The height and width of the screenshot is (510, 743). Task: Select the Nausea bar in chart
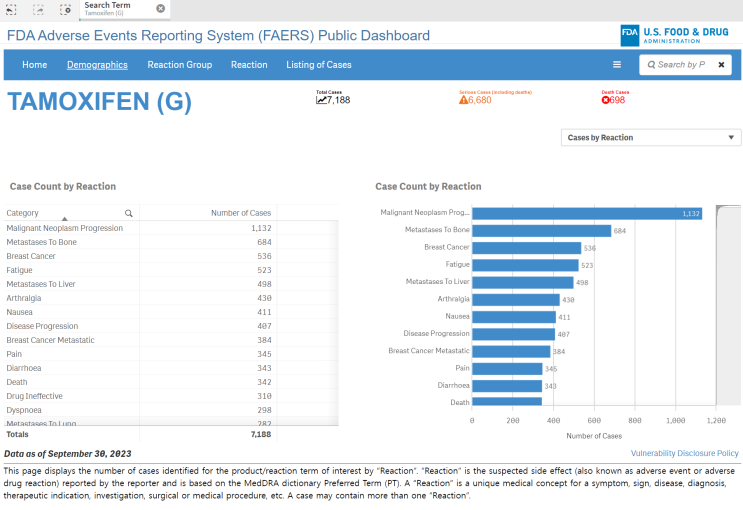pyautogui.click(x=514, y=317)
